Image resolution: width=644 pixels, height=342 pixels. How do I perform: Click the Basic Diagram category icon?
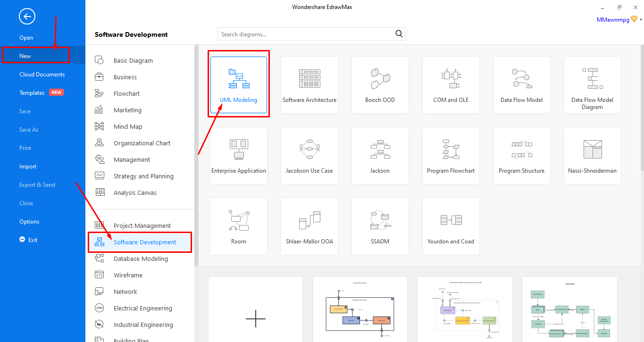point(99,60)
